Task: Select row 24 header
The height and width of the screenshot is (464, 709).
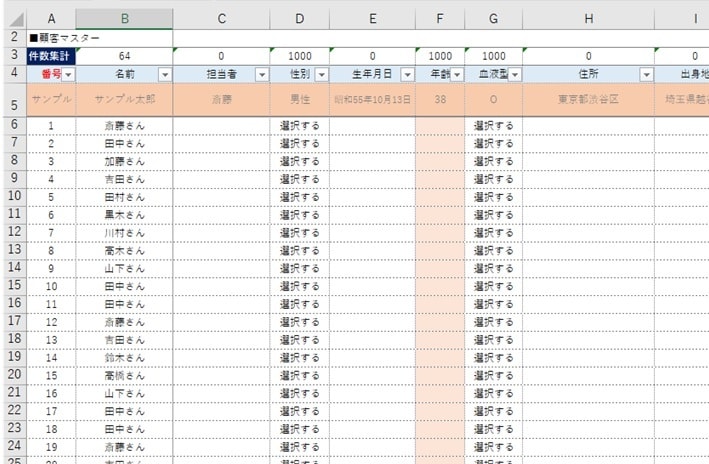Action: coord(15,447)
